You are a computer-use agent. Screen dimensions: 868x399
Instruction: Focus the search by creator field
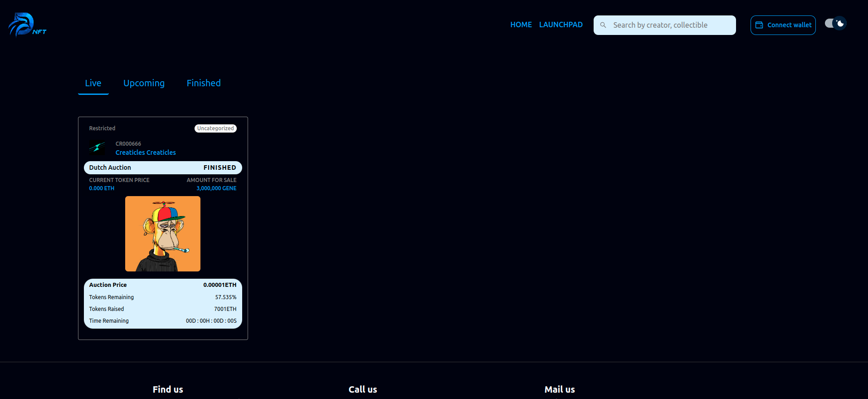(665, 25)
